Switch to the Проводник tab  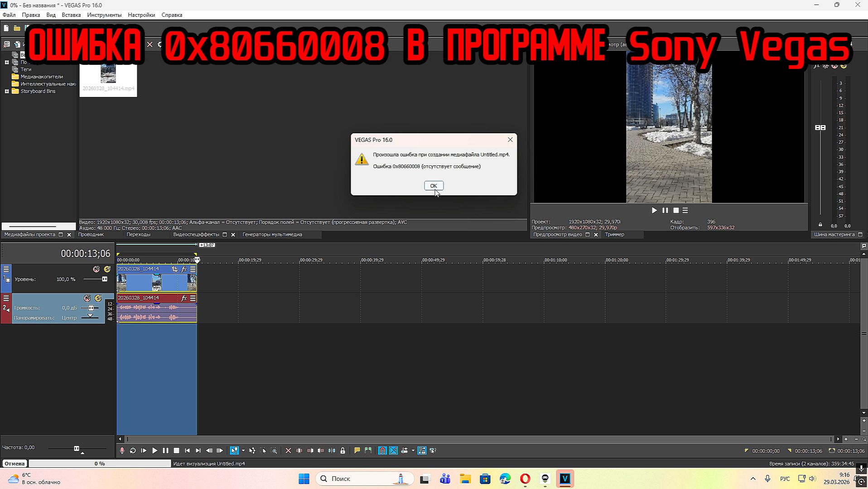(91, 235)
